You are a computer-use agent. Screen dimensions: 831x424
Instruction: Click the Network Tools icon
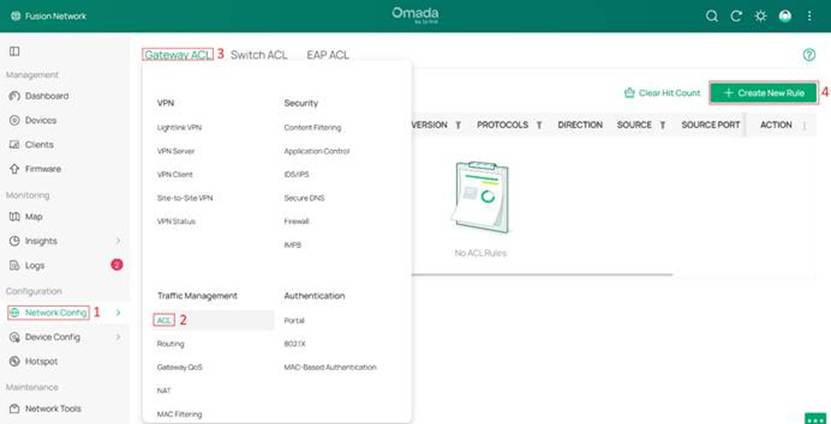15,409
